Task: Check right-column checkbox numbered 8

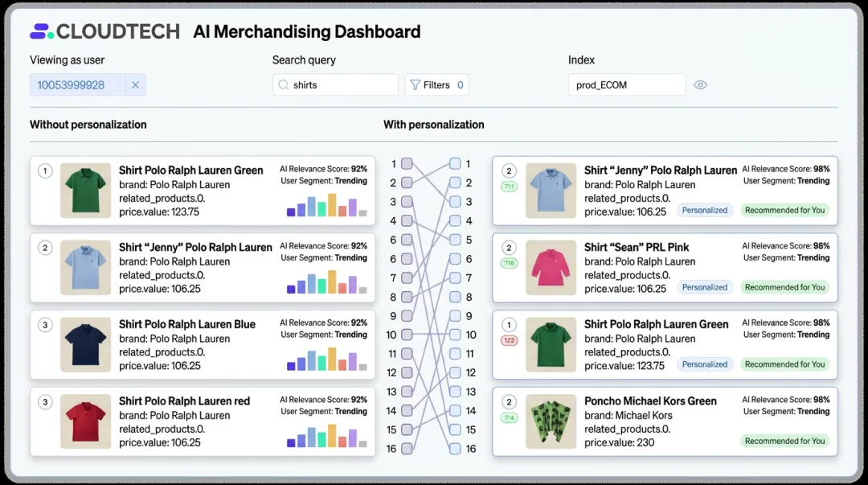Action: 455,297
